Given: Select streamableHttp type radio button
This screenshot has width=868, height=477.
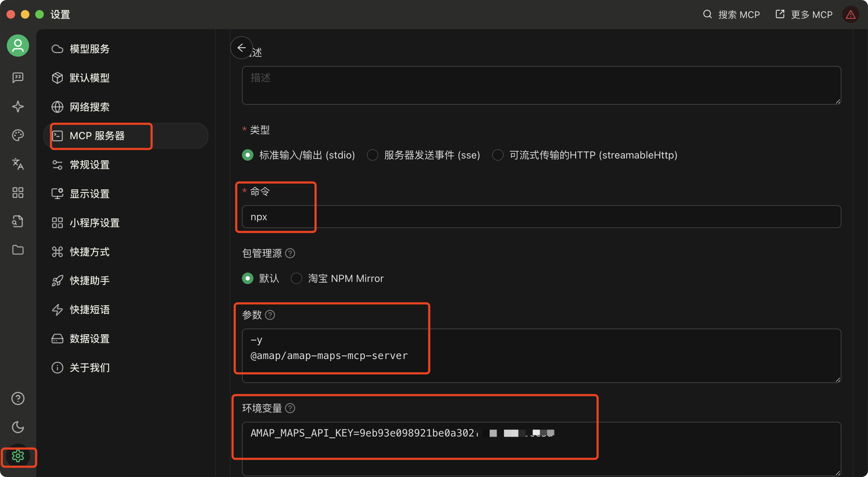Looking at the screenshot, I should coord(498,155).
